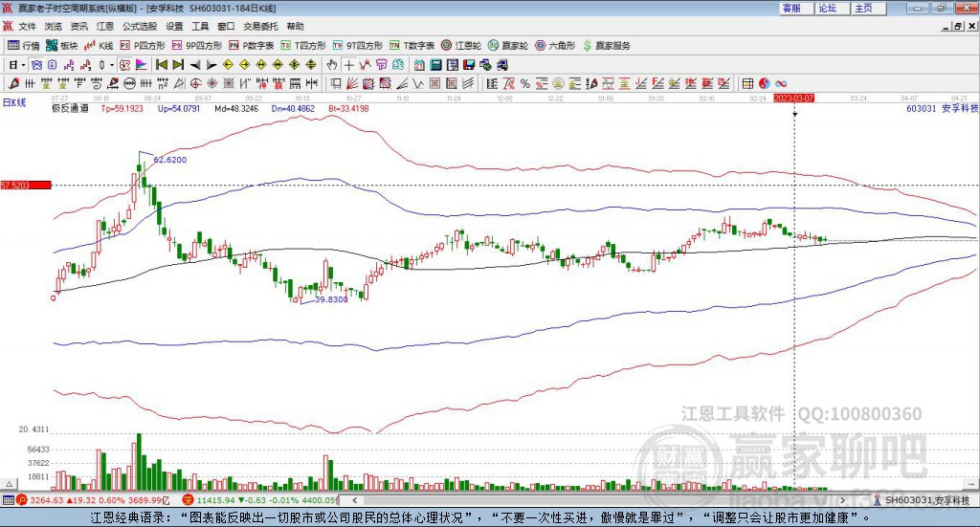Expand the candlestick style dropdown arrow

(112, 65)
